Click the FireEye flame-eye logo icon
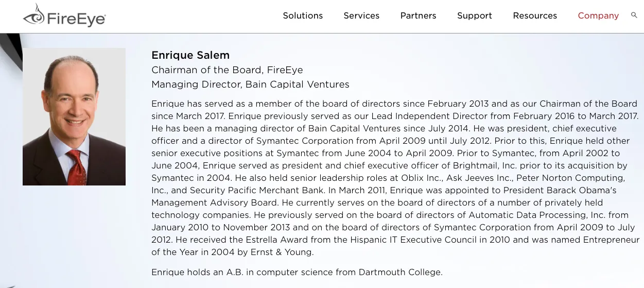 point(34,14)
